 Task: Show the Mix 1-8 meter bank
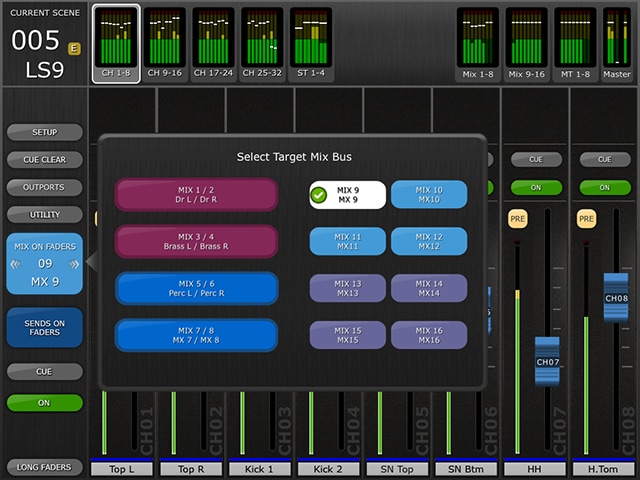(x=477, y=42)
